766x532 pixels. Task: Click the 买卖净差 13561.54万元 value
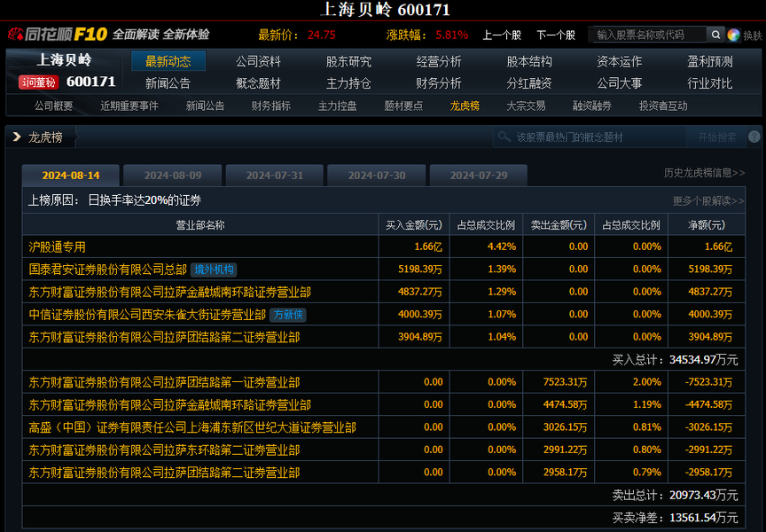coord(676,518)
